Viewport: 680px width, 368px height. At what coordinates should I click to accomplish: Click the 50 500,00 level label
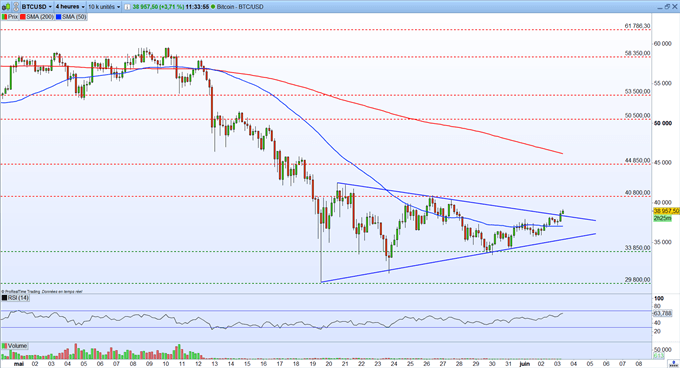[638, 116]
